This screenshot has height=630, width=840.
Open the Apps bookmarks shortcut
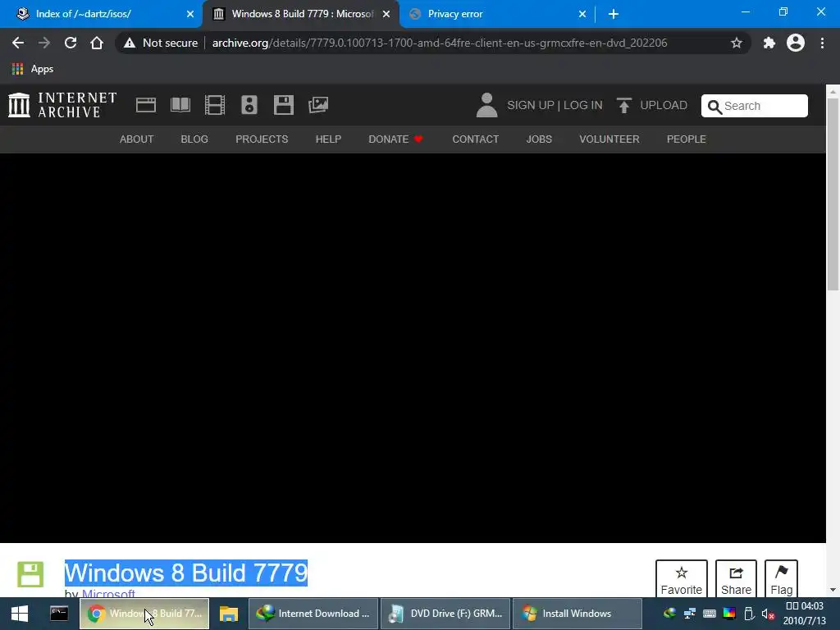(32, 69)
